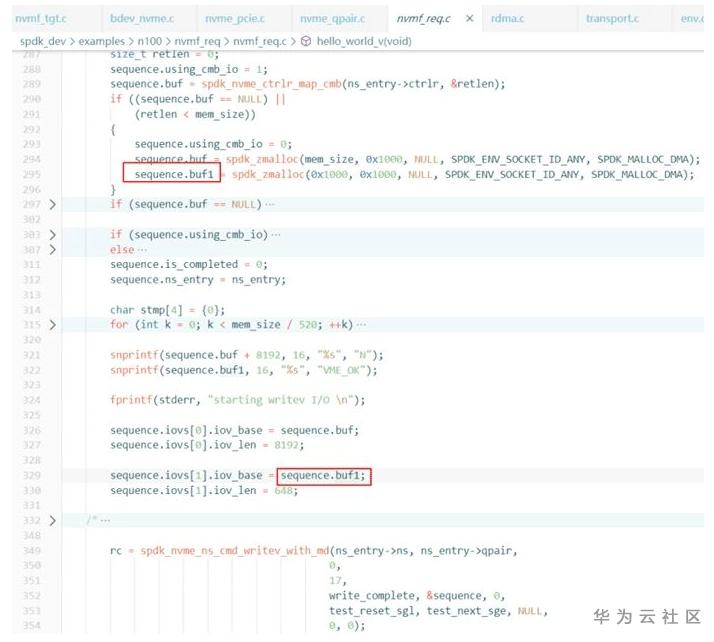The image size is (714, 642).
Task: Switch to the nvmf_tgt.c tab
Action: point(41,19)
